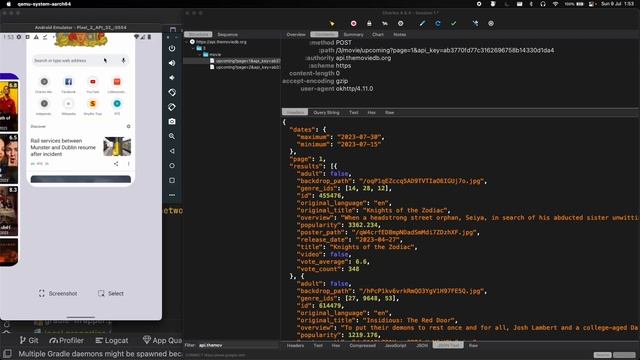This screenshot has width=640, height=360.
Task: Click the emulator zoom magnifier icon
Action: click(172, 136)
